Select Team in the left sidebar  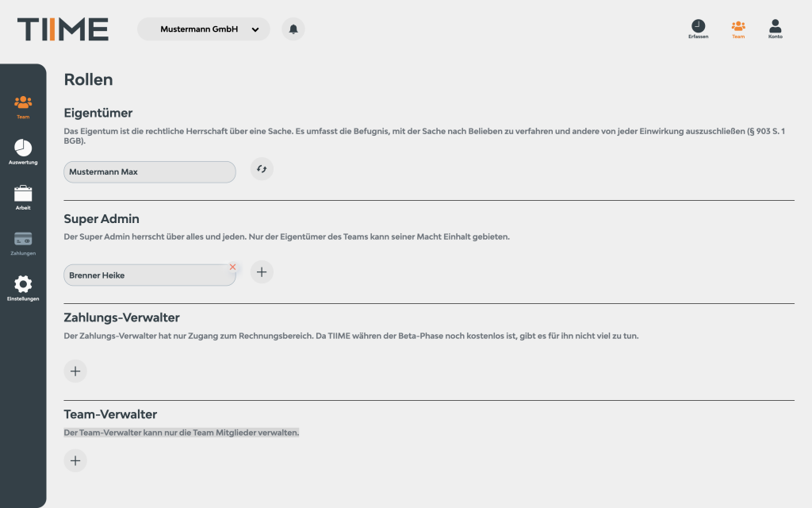pyautogui.click(x=23, y=107)
